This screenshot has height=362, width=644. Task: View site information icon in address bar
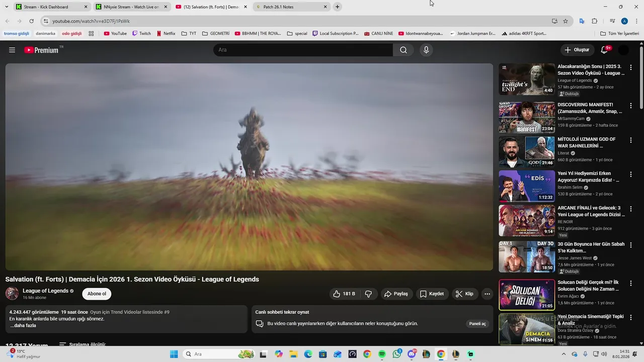pyautogui.click(x=46, y=21)
